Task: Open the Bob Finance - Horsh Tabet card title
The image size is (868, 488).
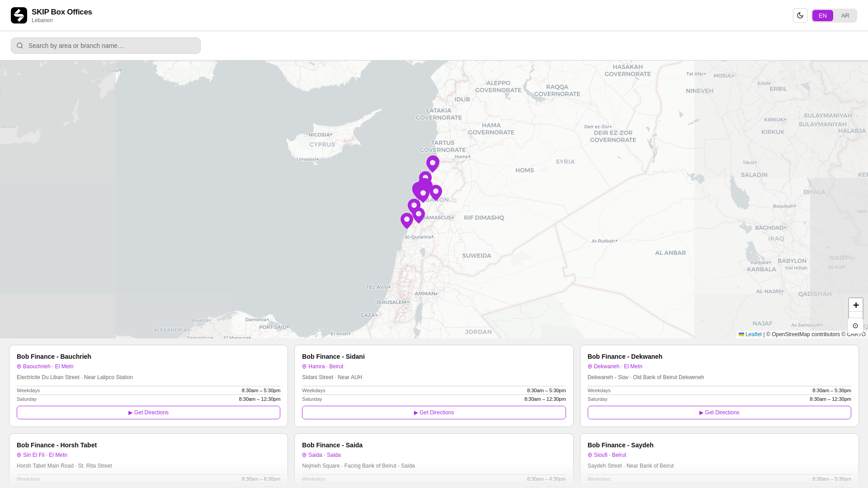Action: [x=57, y=445]
